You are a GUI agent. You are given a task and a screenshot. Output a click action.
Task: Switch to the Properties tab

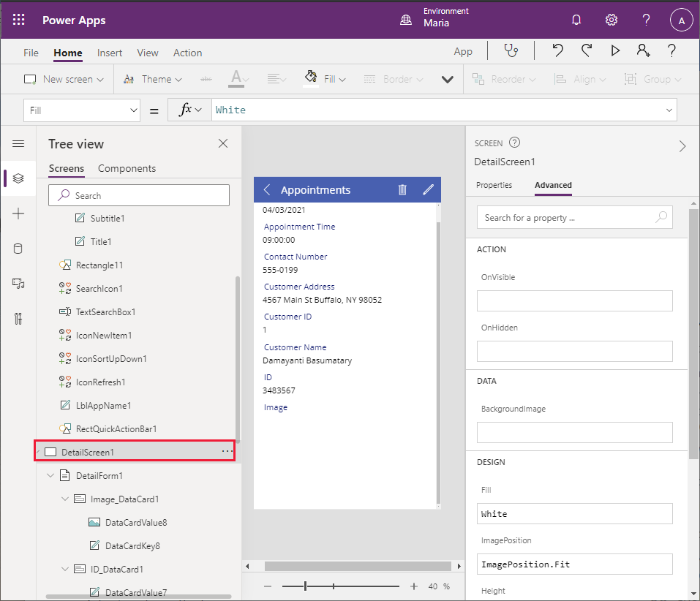494,185
